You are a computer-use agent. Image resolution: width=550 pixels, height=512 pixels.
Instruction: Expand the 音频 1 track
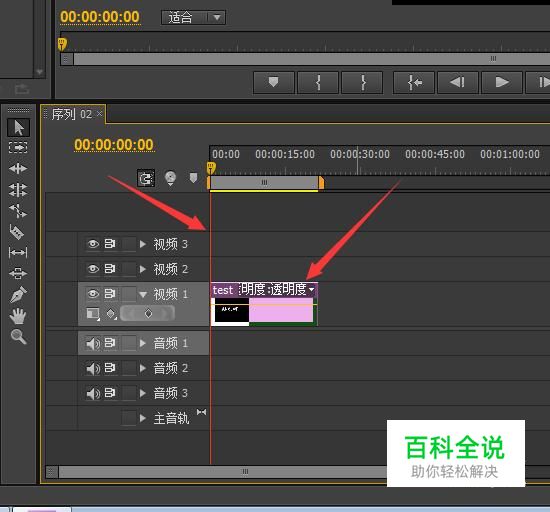click(142, 343)
